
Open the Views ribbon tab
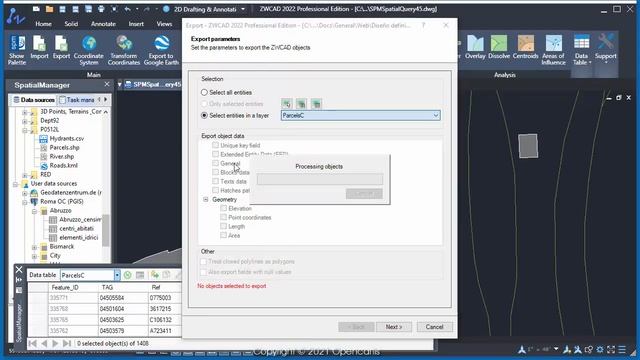pyautogui.click(x=164, y=24)
